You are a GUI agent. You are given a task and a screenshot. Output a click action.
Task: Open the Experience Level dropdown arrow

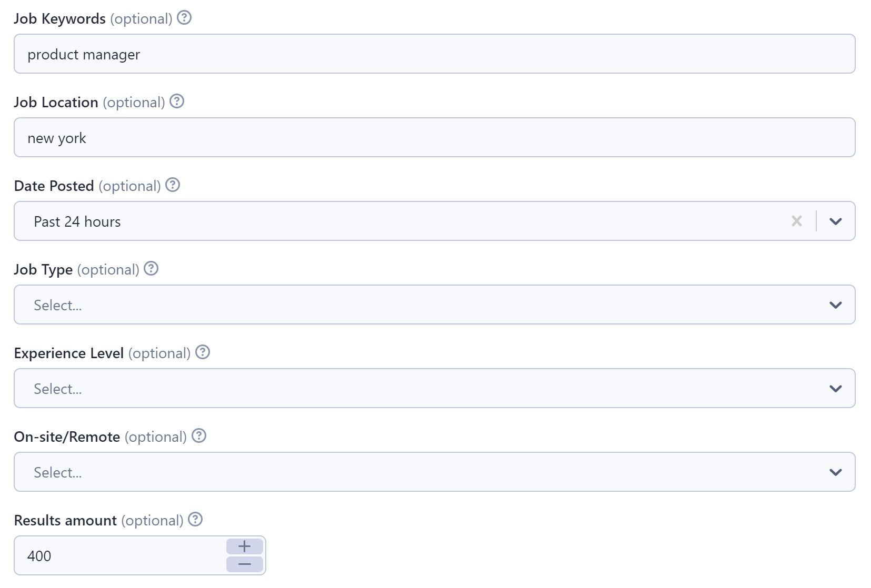click(836, 388)
